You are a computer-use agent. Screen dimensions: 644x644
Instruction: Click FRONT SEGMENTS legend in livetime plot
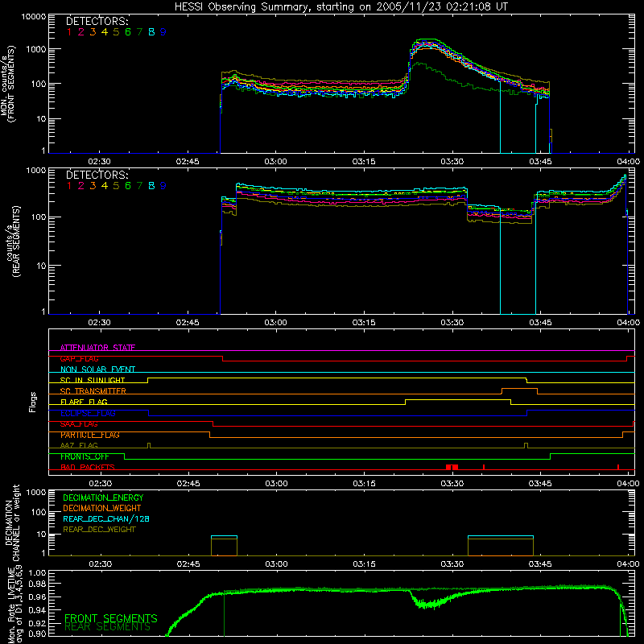111,618
